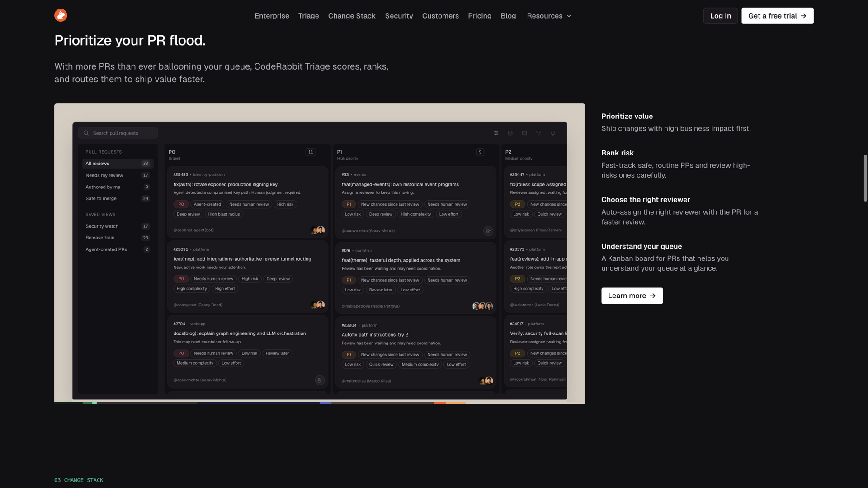Open the Enterprise nav item
The width and height of the screenshot is (868, 488).
(272, 16)
